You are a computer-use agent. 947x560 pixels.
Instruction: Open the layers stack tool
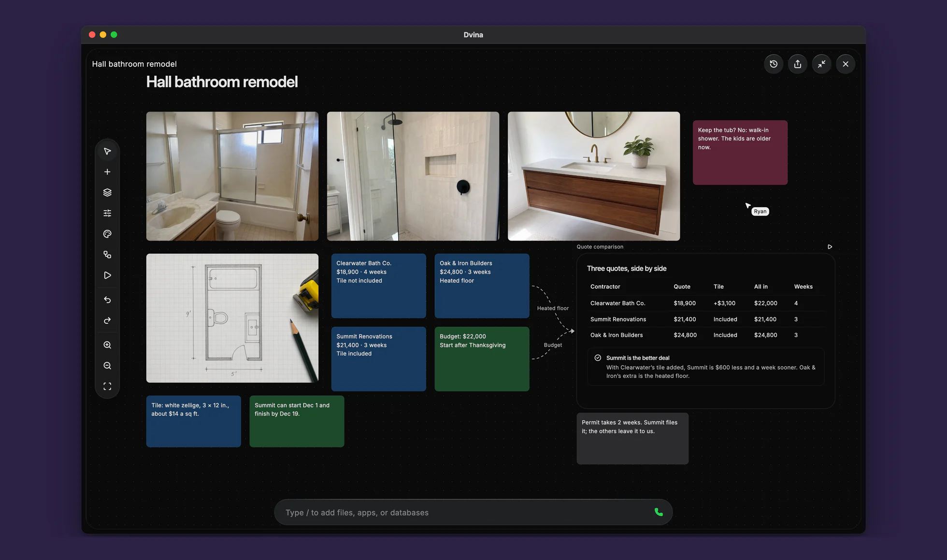[107, 193]
